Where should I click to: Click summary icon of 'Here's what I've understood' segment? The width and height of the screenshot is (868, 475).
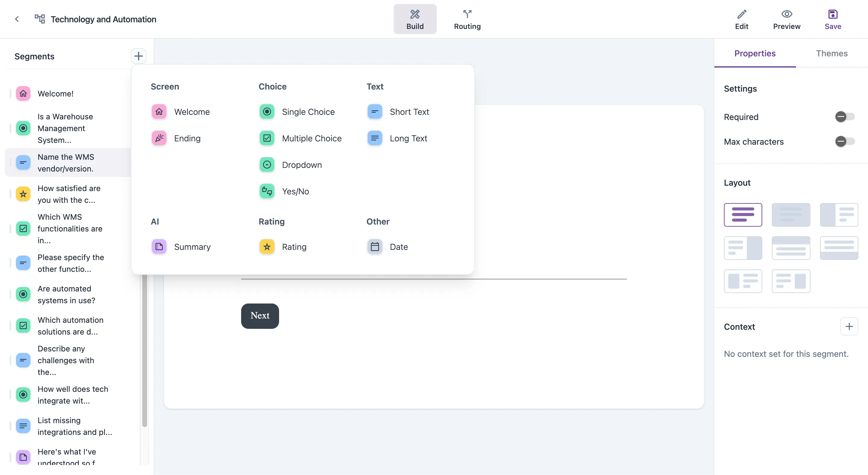pyautogui.click(x=23, y=458)
